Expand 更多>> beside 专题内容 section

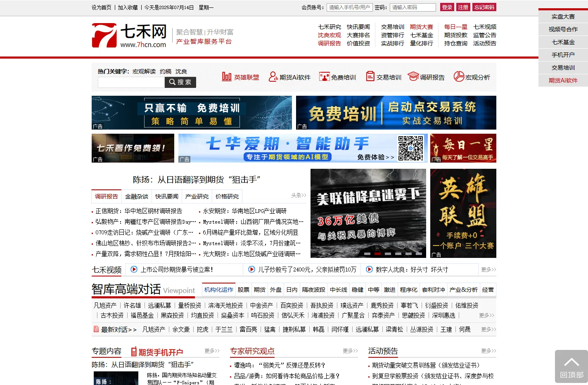(212, 351)
